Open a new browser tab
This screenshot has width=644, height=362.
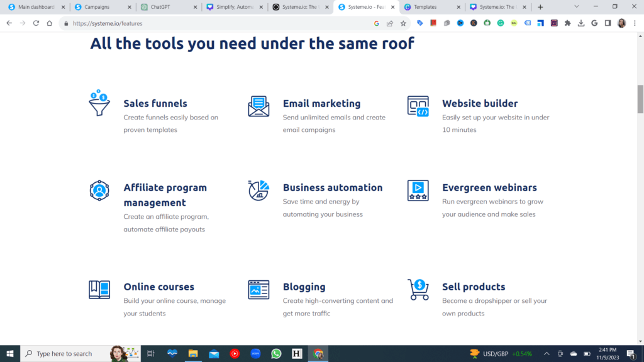point(540,7)
